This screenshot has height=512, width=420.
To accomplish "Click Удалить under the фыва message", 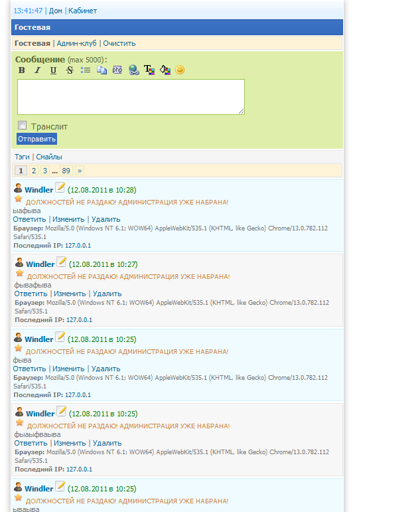I will pyautogui.click(x=106, y=369).
